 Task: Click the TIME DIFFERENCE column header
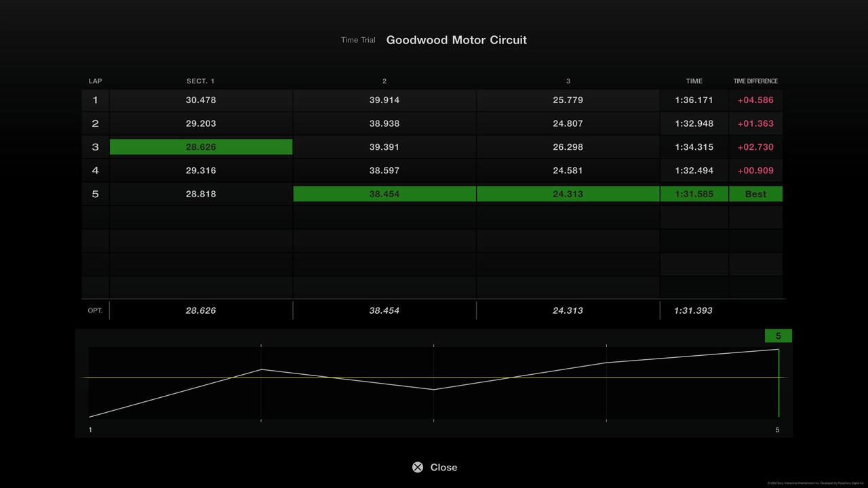point(755,81)
